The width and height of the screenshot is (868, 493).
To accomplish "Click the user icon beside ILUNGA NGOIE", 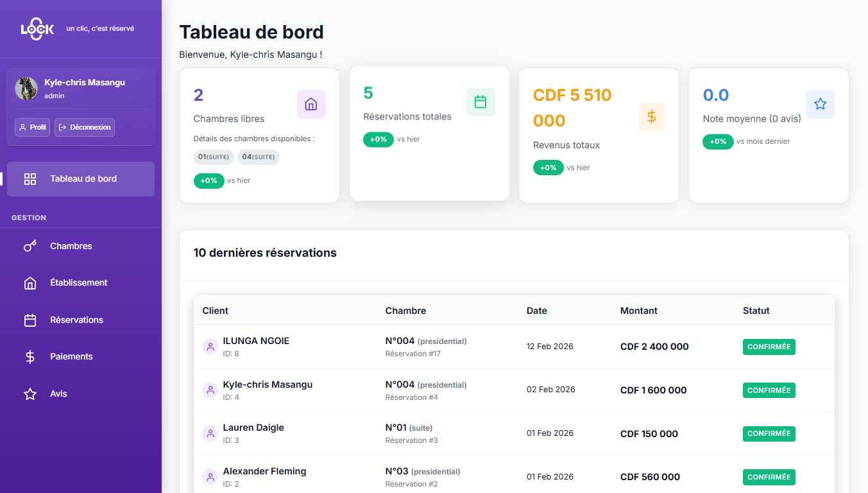I will point(210,347).
